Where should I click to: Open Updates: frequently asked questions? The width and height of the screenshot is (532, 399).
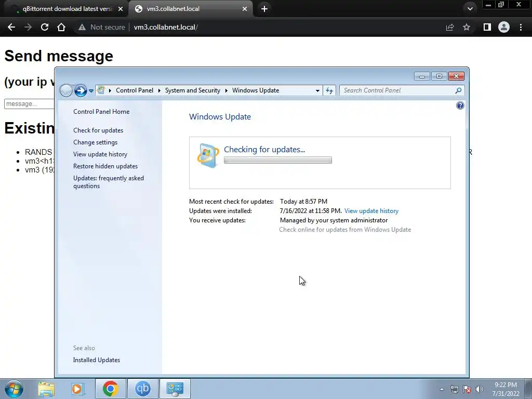(x=109, y=182)
